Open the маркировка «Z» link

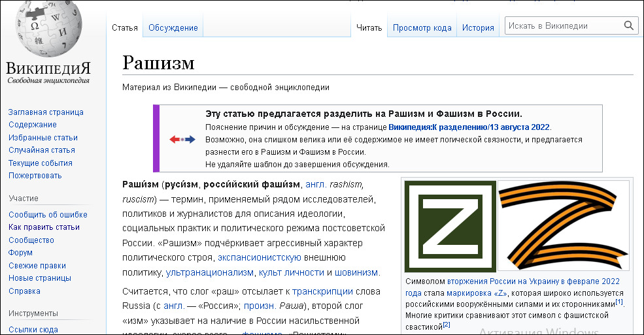coord(477,293)
